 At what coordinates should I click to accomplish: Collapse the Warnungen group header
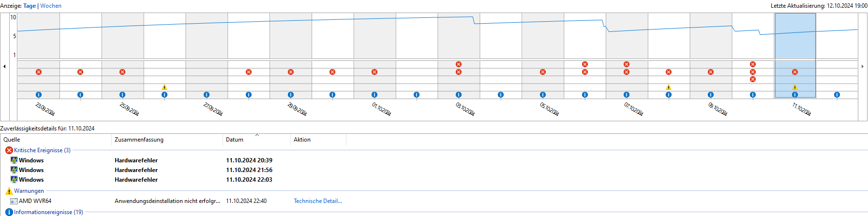29,191
